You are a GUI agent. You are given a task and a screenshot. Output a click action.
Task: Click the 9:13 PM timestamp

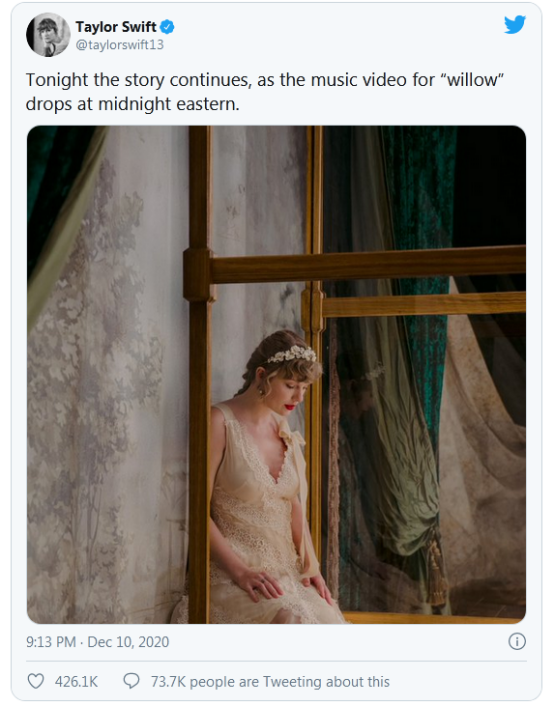[x=50, y=642]
